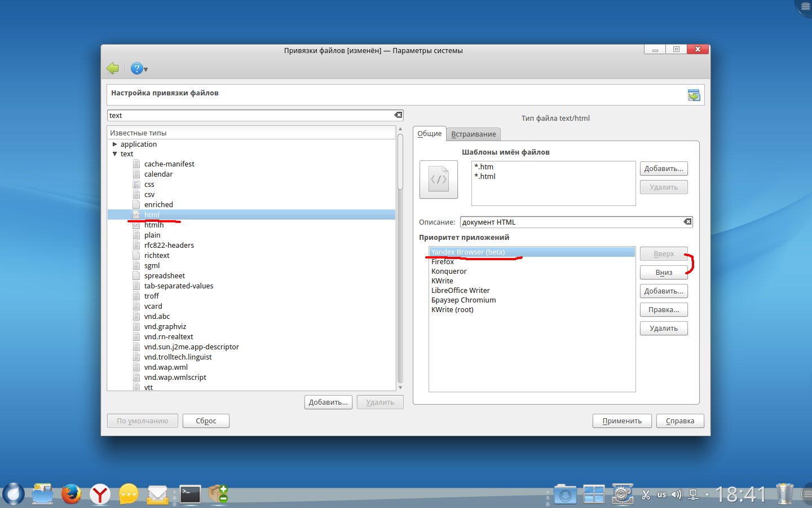Switch to the Встраивание tab
Viewport: 812px width, 508px height.
[473, 134]
